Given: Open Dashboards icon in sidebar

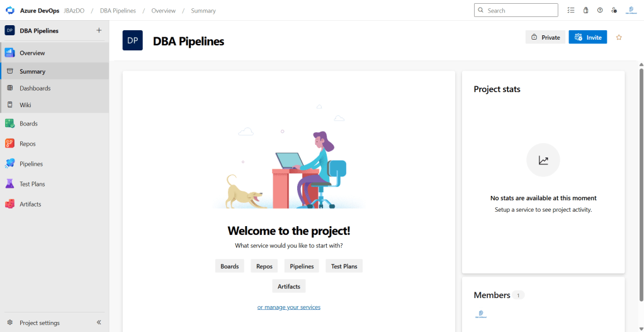Looking at the screenshot, I should point(10,88).
